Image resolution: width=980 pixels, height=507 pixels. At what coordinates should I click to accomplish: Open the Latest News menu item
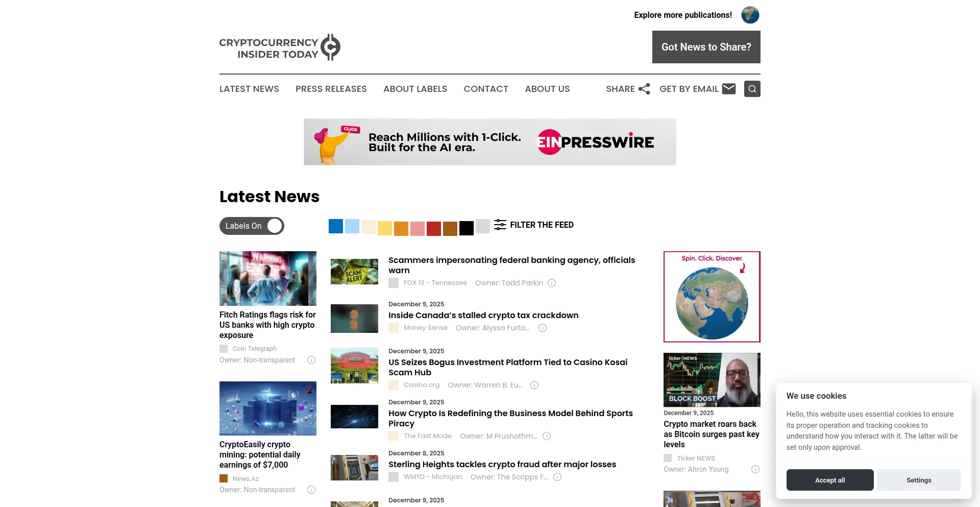click(x=249, y=89)
